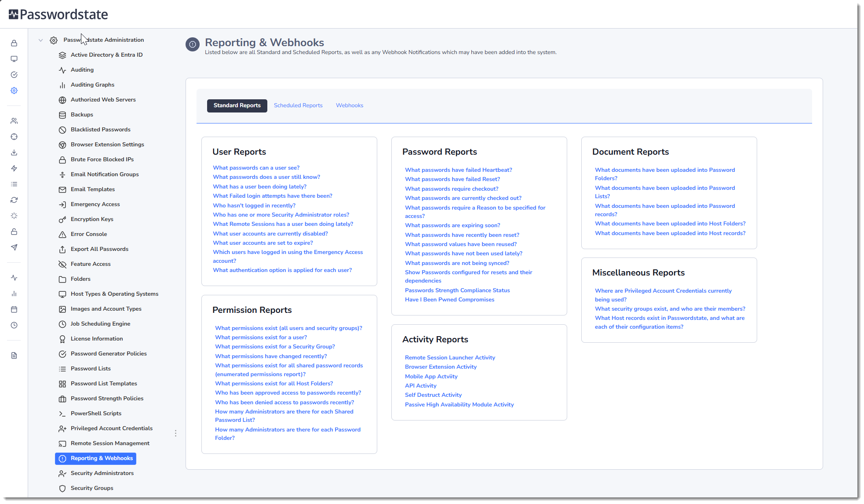The image size is (864, 504).
Task: Click the crossed-eye icon beside Feature Access
Action: pos(62,264)
